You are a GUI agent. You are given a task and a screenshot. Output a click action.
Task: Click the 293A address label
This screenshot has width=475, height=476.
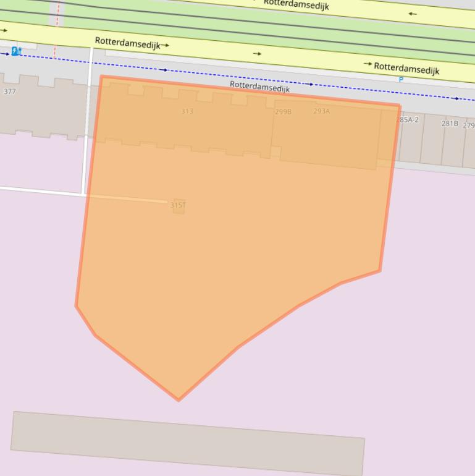pos(321,111)
